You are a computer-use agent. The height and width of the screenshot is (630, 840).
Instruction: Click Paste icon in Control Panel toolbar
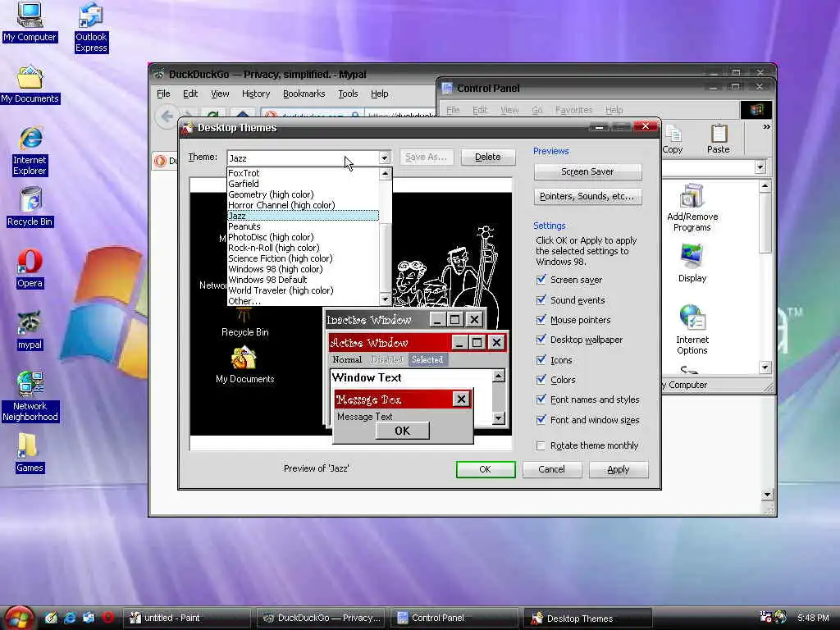coord(719,139)
